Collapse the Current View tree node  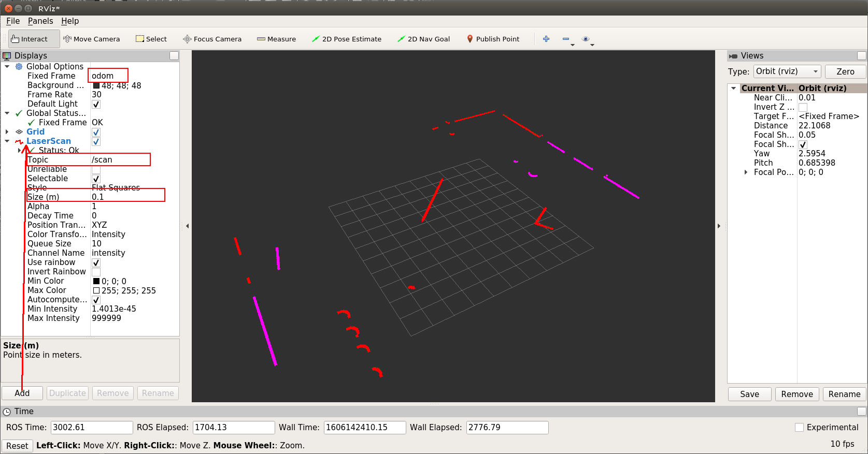[734, 88]
